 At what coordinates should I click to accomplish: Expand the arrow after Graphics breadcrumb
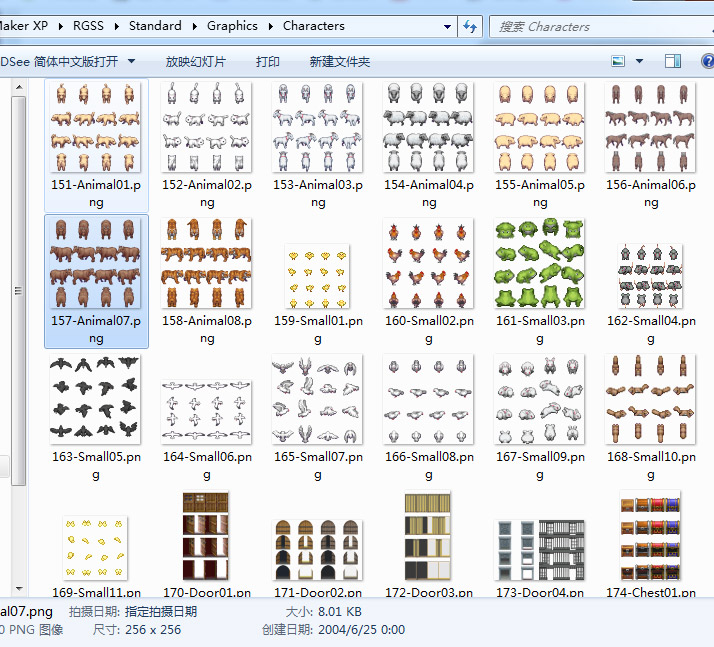pyautogui.click(x=271, y=26)
